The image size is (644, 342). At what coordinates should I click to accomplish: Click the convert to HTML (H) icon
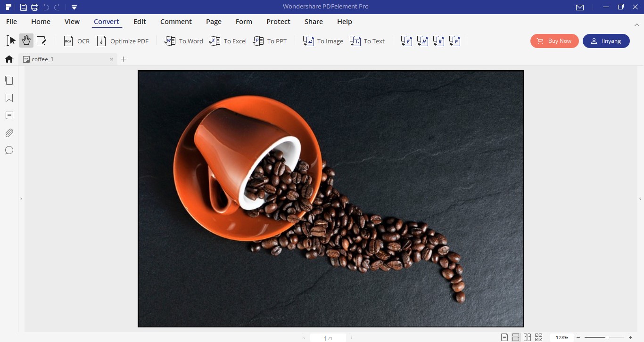pyautogui.click(x=422, y=41)
